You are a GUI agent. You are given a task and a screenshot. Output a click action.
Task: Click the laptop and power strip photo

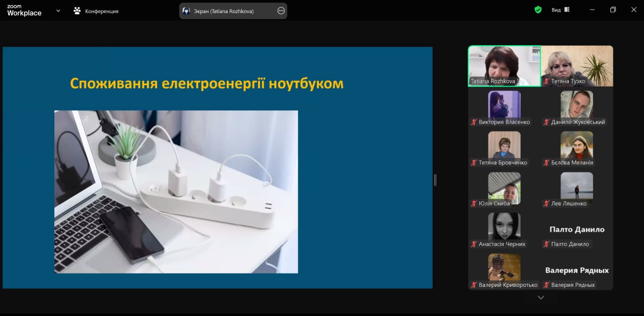pyautogui.click(x=176, y=192)
